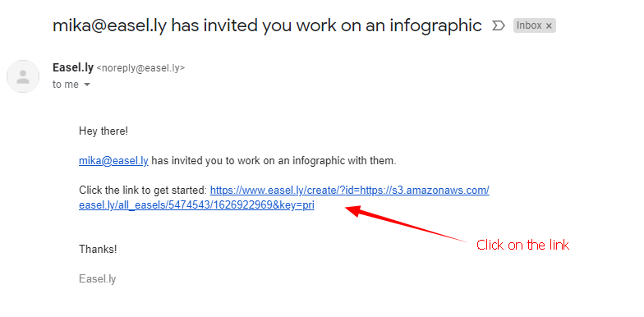Click the "to me" recipient text

[66, 84]
